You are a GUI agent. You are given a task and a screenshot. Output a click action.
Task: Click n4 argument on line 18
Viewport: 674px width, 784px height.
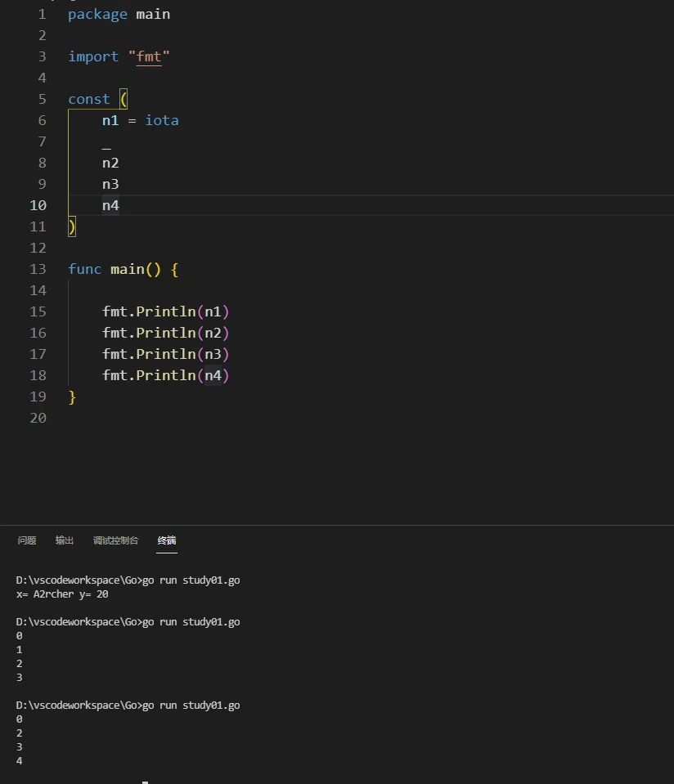pos(213,375)
